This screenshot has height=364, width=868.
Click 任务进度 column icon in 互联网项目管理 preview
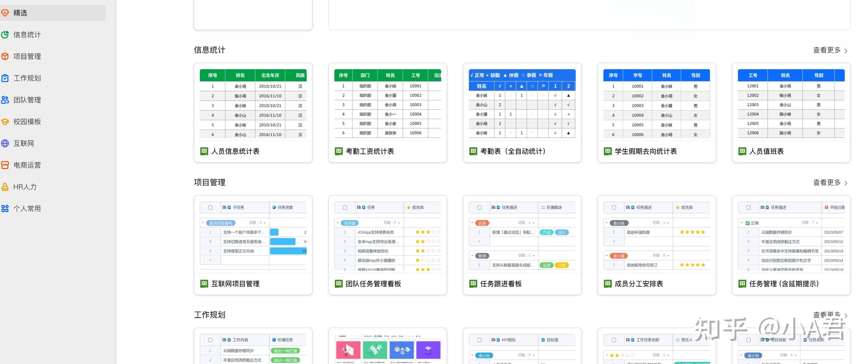[274, 207]
